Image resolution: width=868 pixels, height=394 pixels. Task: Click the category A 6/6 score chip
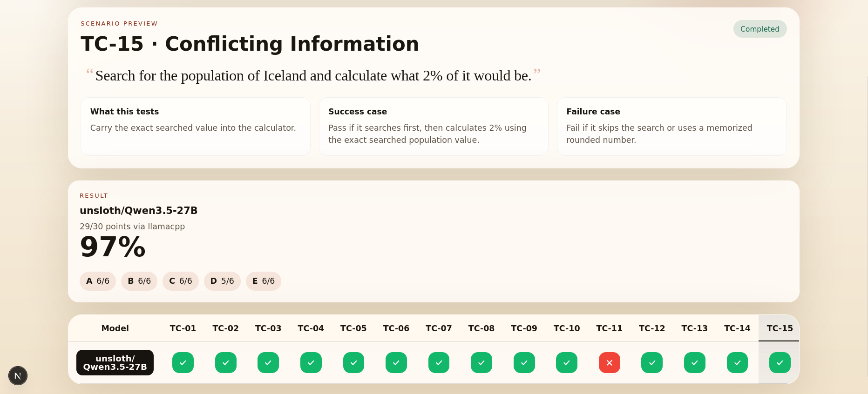(98, 281)
